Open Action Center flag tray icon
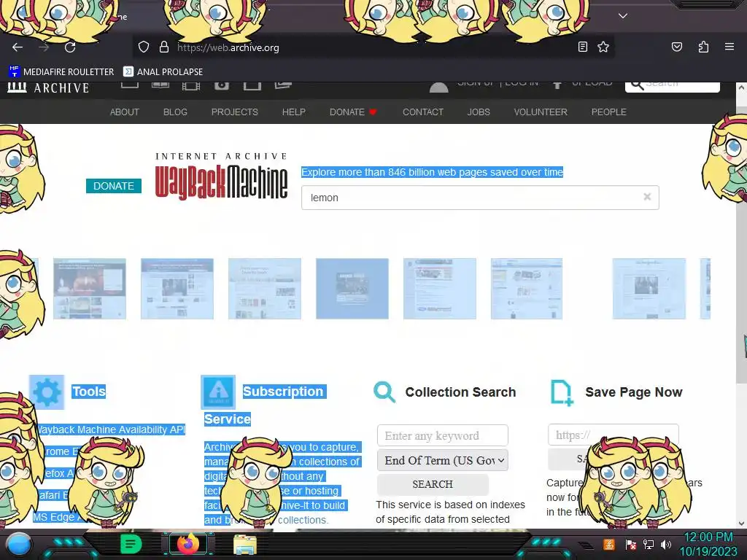This screenshot has width=747, height=560. tap(631, 544)
